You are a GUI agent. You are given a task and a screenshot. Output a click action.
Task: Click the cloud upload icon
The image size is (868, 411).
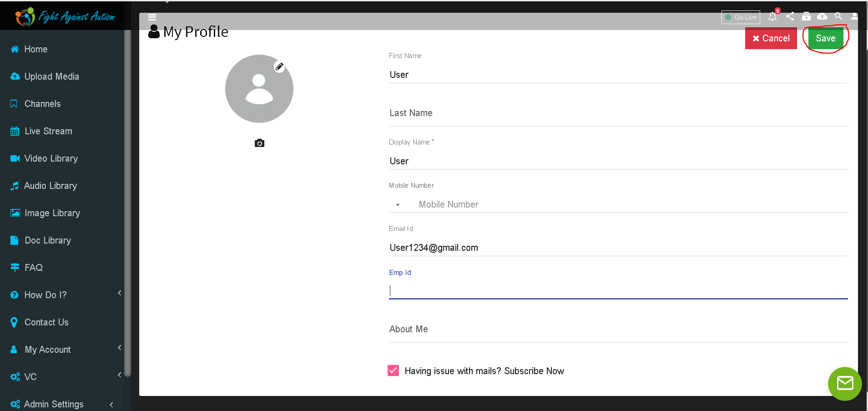pyautogui.click(x=822, y=16)
